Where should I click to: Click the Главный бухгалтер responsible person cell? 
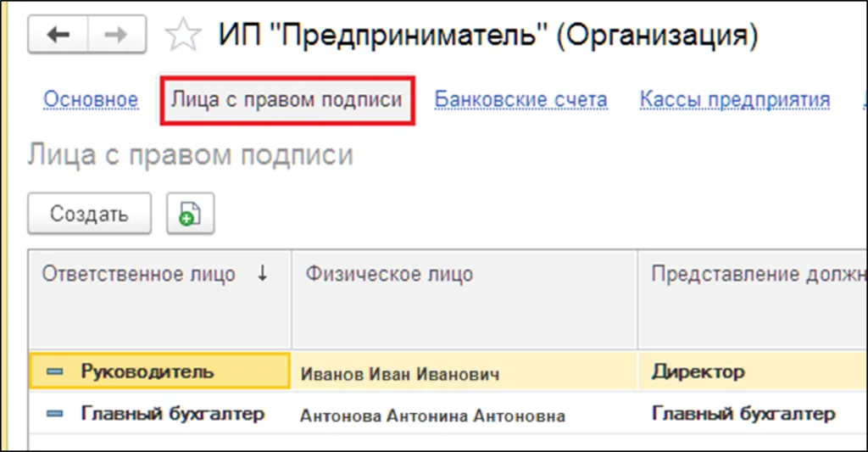point(172,414)
